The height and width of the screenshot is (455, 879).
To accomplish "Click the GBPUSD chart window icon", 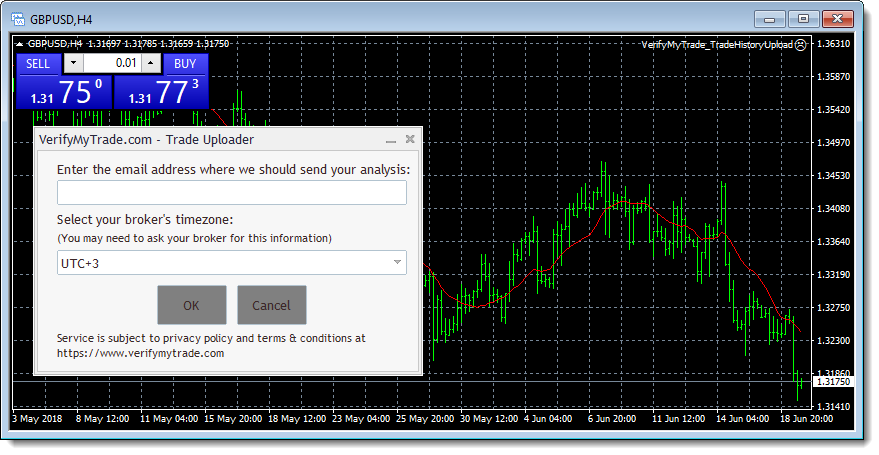I will tap(18, 20).
